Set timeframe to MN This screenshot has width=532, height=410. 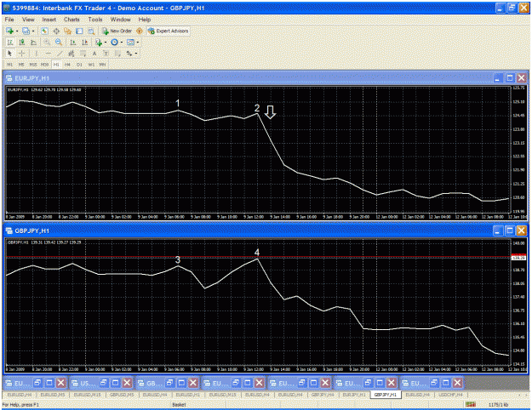point(102,65)
